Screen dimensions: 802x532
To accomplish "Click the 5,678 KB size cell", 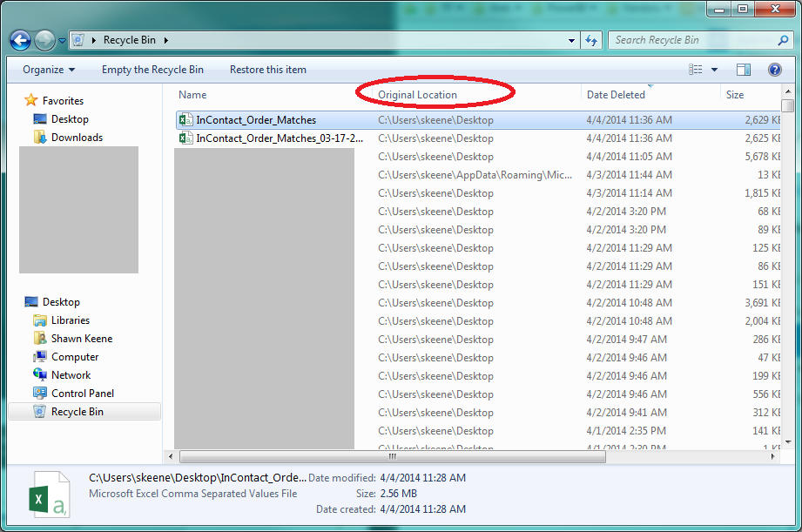I will click(762, 157).
